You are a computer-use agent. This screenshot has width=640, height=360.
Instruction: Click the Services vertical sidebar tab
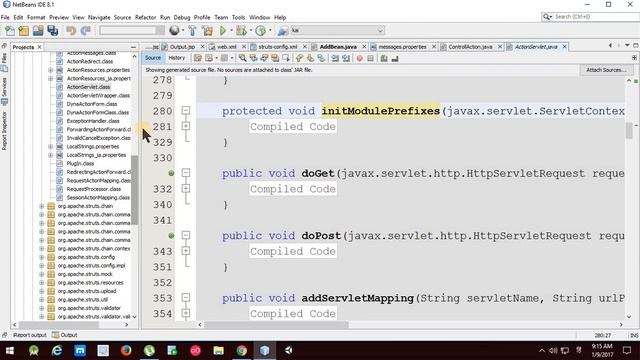[x=4, y=91]
